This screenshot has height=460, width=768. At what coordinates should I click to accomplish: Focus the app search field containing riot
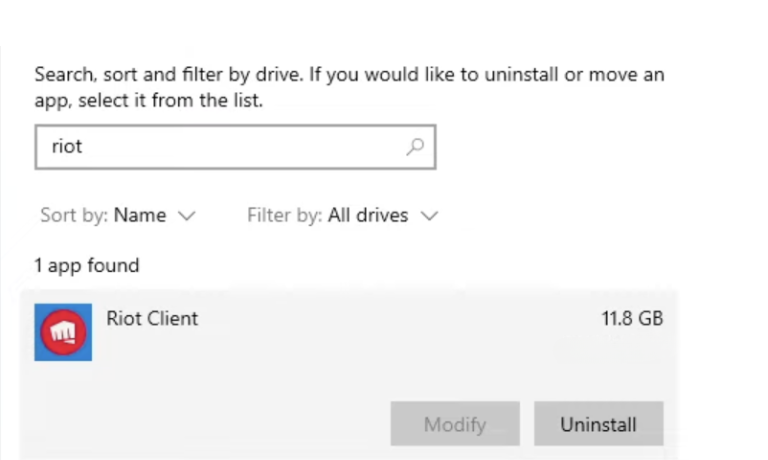pyautogui.click(x=236, y=147)
